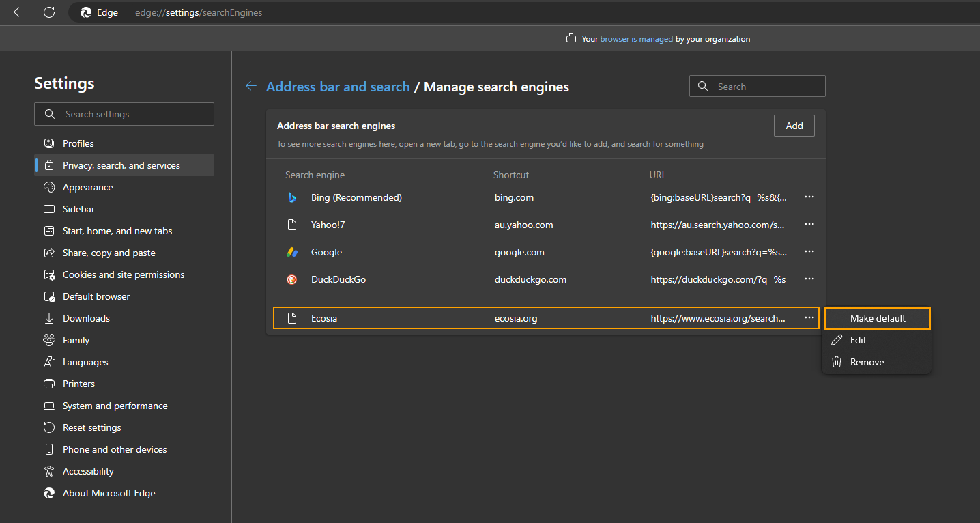This screenshot has height=523, width=980.
Task: Choose Edit in the context menu
Action: 877,340
